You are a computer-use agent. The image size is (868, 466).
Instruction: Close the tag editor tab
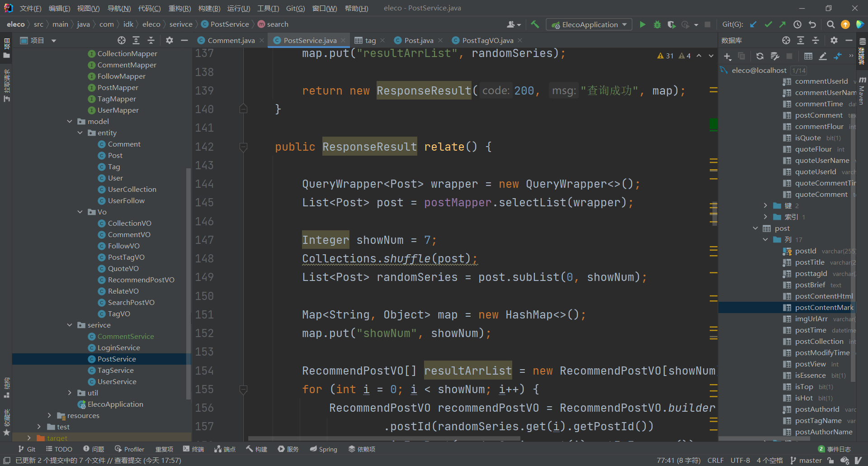tap(382, 40)
